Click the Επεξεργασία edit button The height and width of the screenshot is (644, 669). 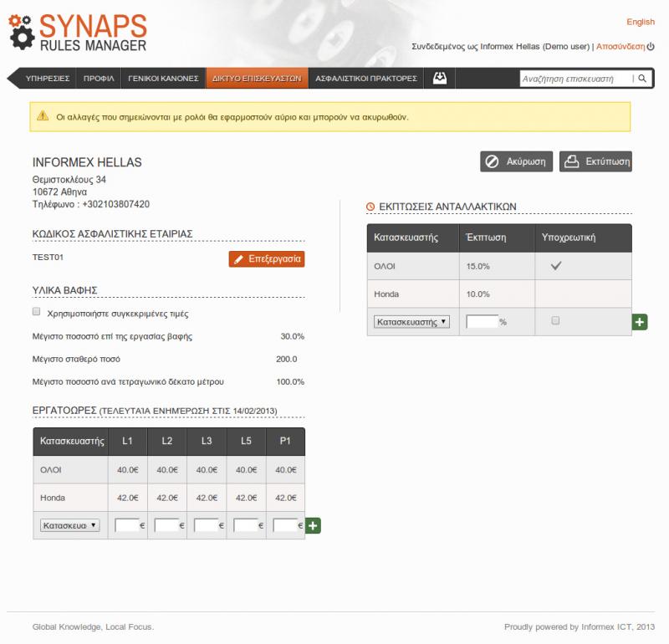click(x=267, y=259)
